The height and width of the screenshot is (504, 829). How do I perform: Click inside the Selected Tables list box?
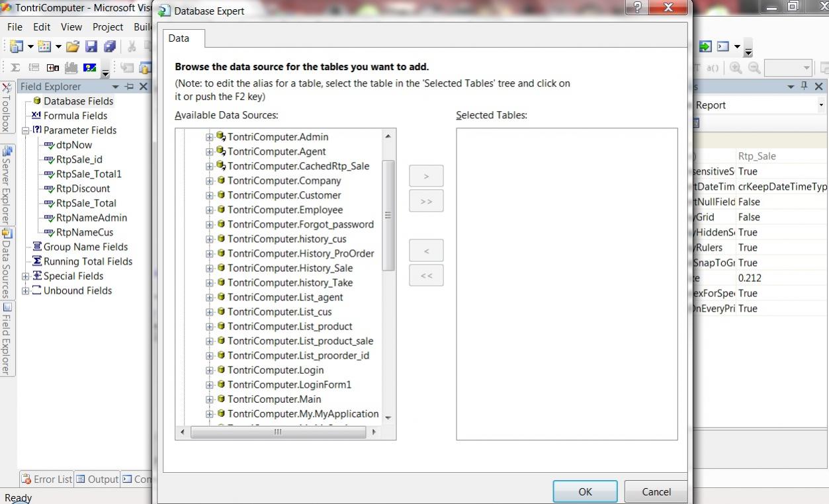567,284
